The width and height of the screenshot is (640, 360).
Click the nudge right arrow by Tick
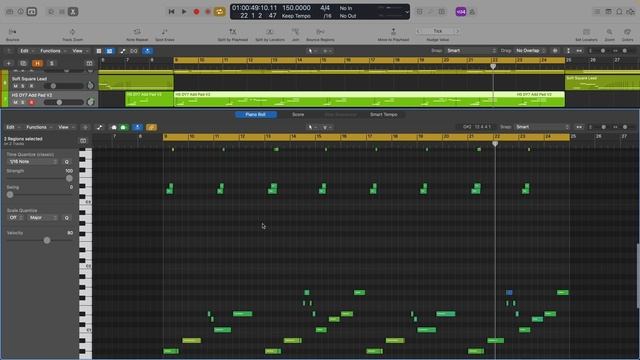pyautogui.click(x=458, y=31)
